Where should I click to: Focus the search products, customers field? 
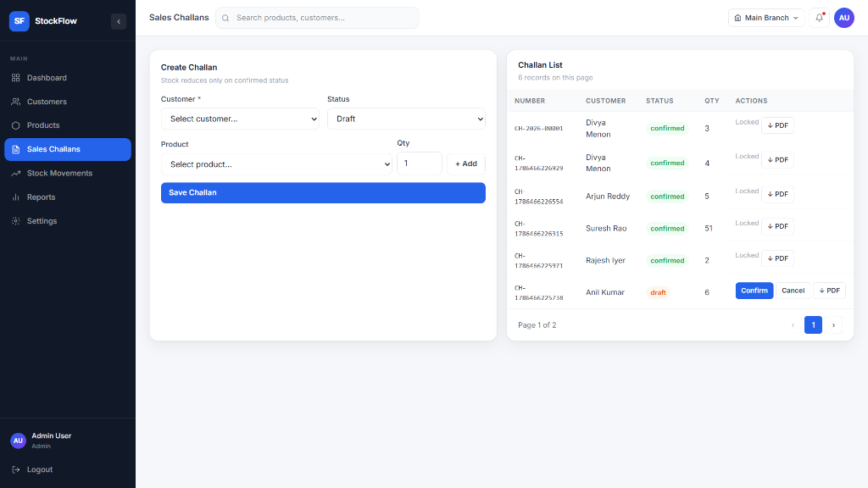pyautogui.click(x=317, y=18)
